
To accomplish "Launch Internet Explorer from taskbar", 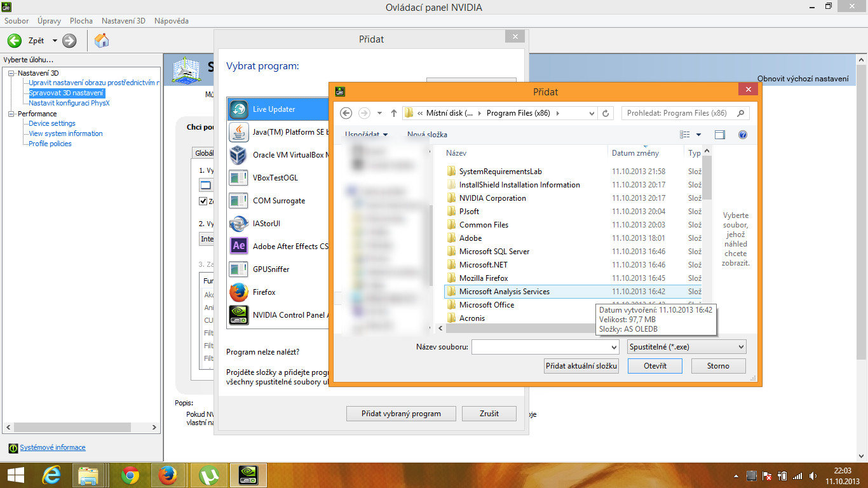I will 51,475.
